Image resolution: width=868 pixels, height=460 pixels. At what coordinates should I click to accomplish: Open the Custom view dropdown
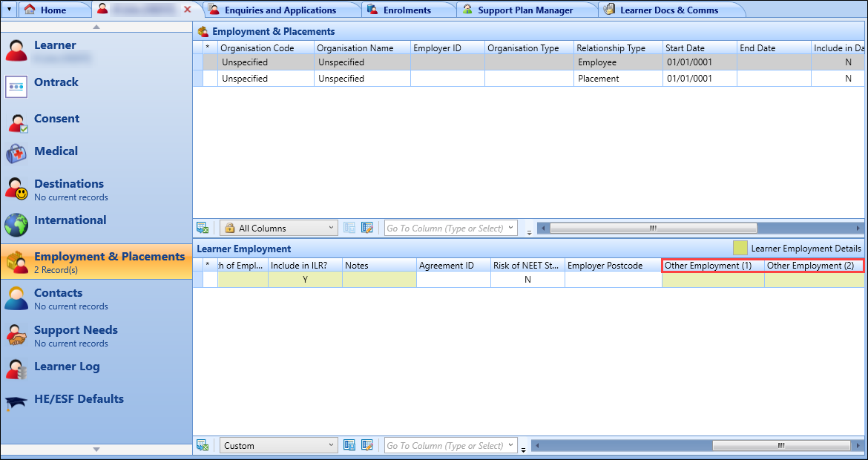[x=278, y=445]
